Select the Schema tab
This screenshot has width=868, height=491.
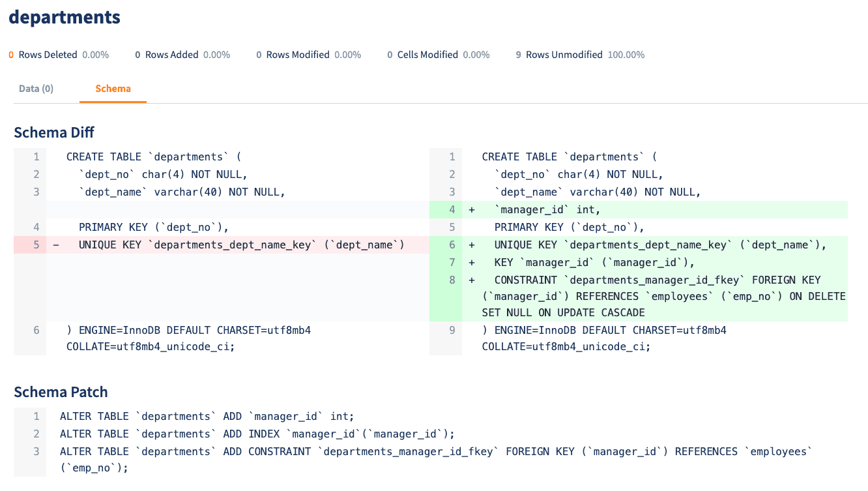point(113,89)
